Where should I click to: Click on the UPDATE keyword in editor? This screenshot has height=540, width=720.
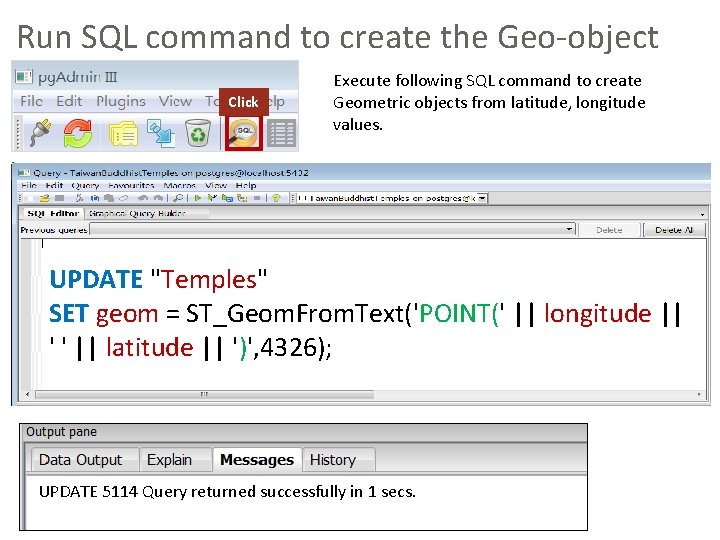pos(96,279)
